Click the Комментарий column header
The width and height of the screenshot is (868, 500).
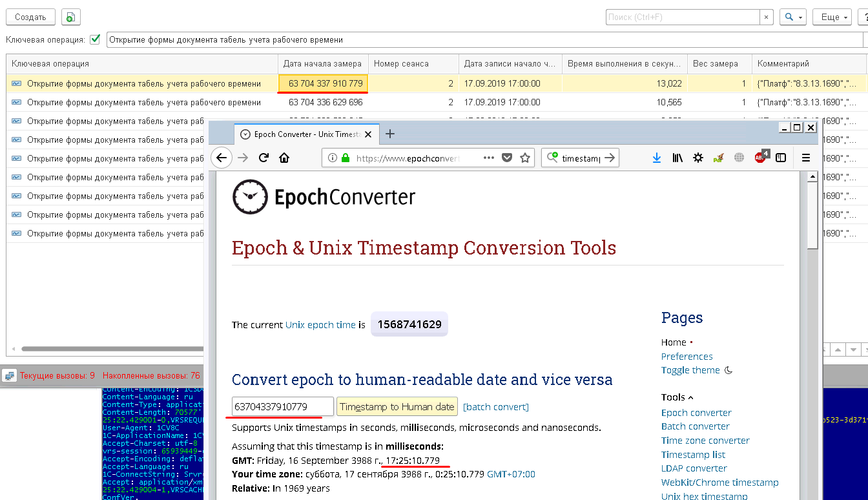[810, 64]
